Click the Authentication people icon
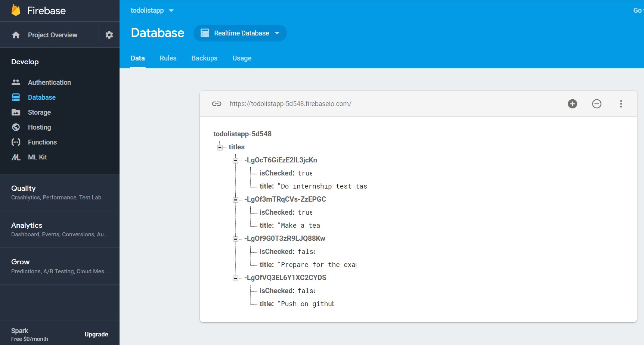 16,82
